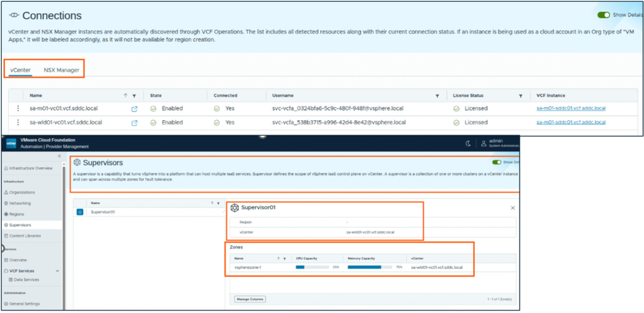Collapse the left navigation sidebar
Viewport: 644px width, 313px height.
[x=59, y=156]
